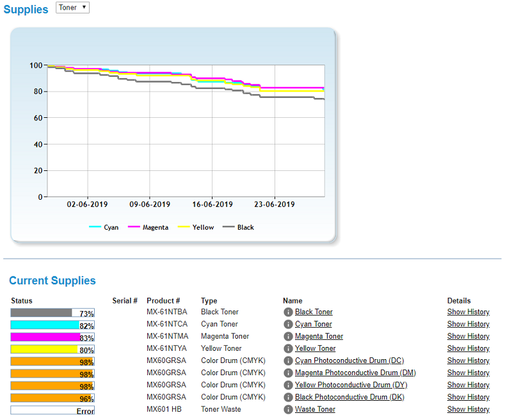This screenshot has width=512, height=420.
Task: Click the Waste Toner Error status bar
Action: tap(52, 410)
